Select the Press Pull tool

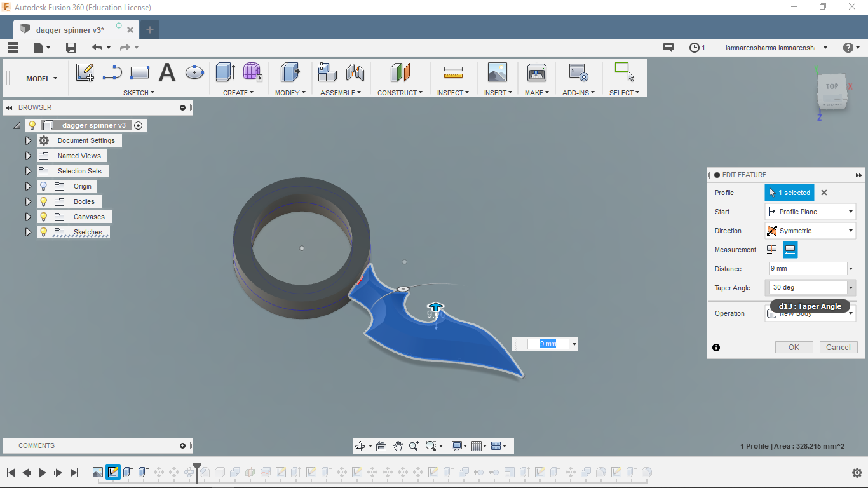click(x=290, y=72)
